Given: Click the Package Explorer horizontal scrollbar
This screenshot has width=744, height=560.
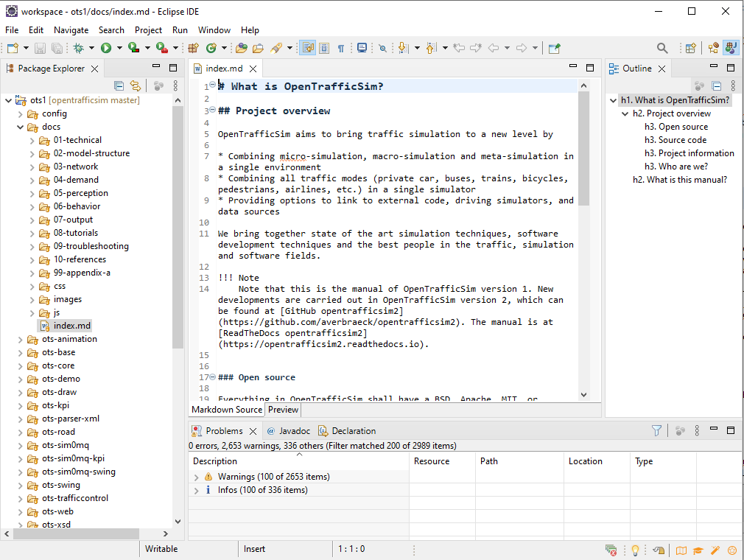Looking at the screenshot, I should [x=77, y=534].
